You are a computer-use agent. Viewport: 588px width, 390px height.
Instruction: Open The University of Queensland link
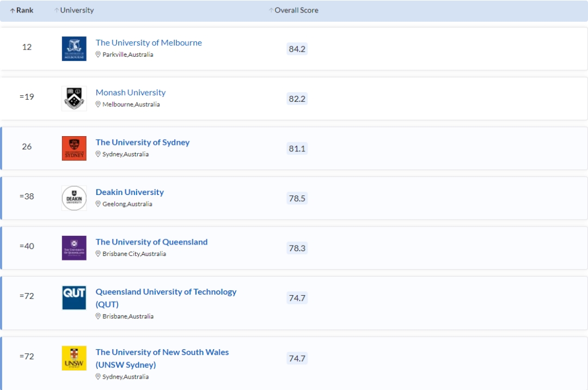[x=151, y=242]
